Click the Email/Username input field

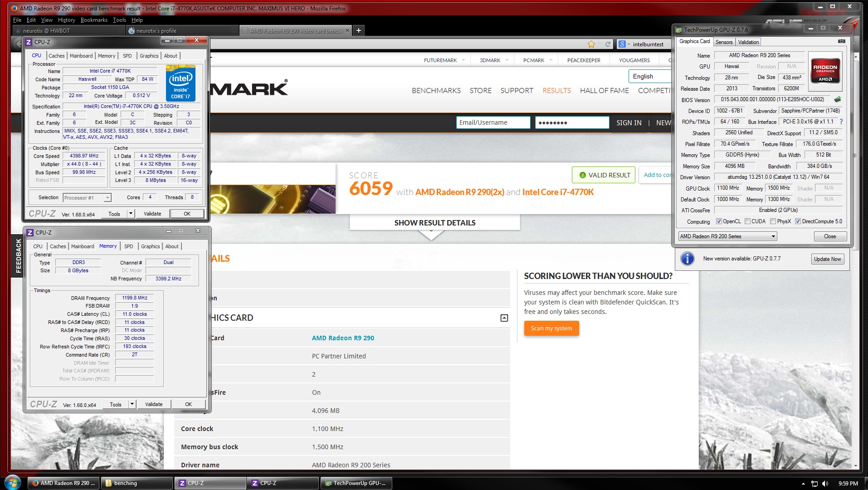click(x=493, y=122)
